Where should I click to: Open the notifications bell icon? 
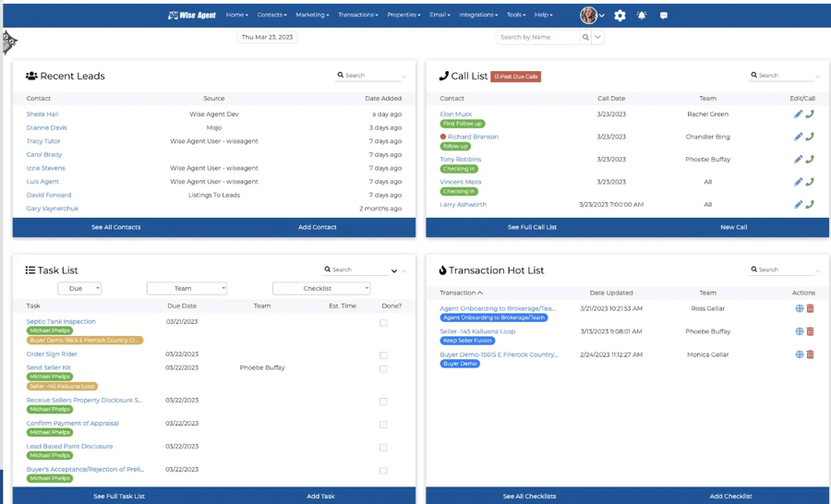[642, 15]
